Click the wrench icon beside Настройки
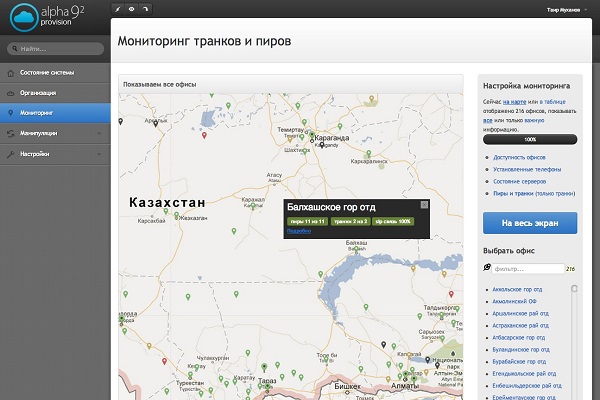Viewport: 600px width, 400px height. [x=11, y=154]
